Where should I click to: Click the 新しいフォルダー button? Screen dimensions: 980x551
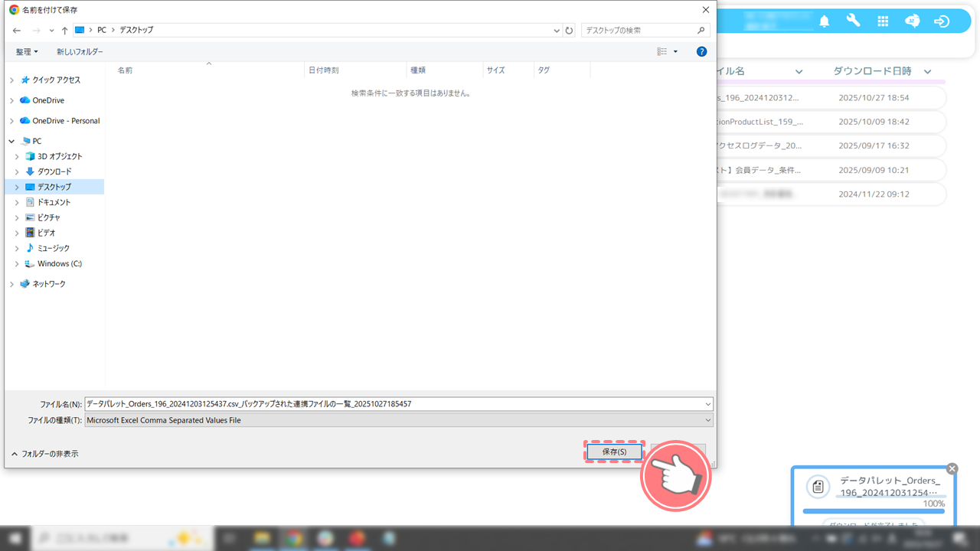pyautogui.click(x=80, y=51)
